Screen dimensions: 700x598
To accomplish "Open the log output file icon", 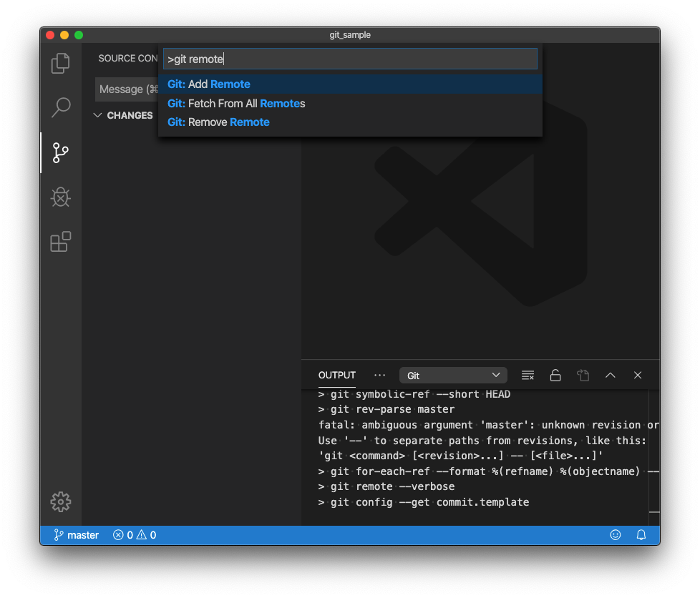I will pos(583,376).
